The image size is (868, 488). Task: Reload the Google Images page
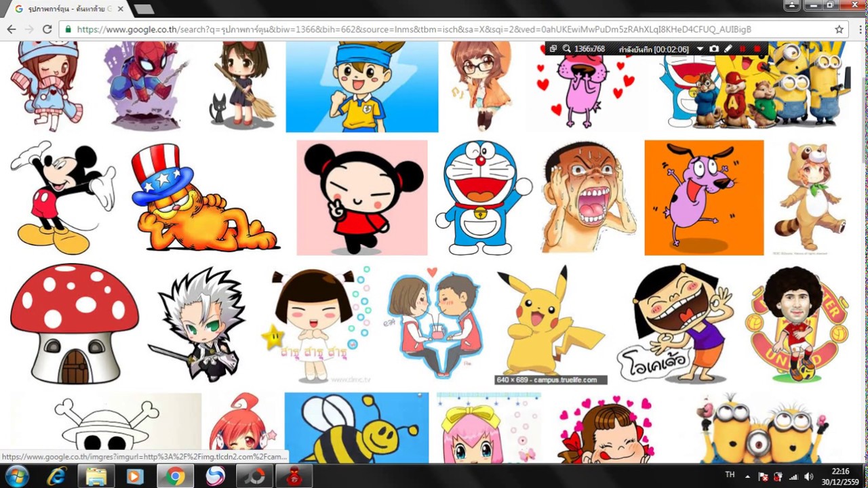pyautogui.click(x=47, y=29)
